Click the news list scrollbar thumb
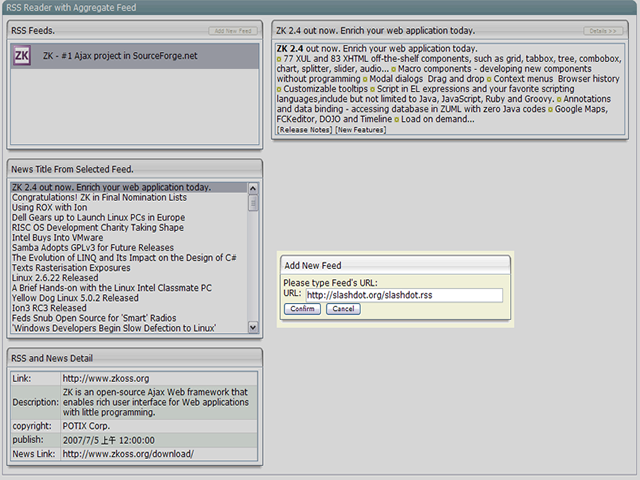Image resolution: width=640 pixels, height=480 pixels. [x=253, y=203]
